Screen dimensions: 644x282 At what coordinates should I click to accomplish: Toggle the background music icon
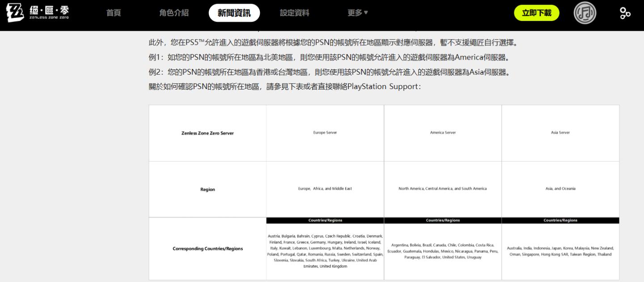coord(585,13)
